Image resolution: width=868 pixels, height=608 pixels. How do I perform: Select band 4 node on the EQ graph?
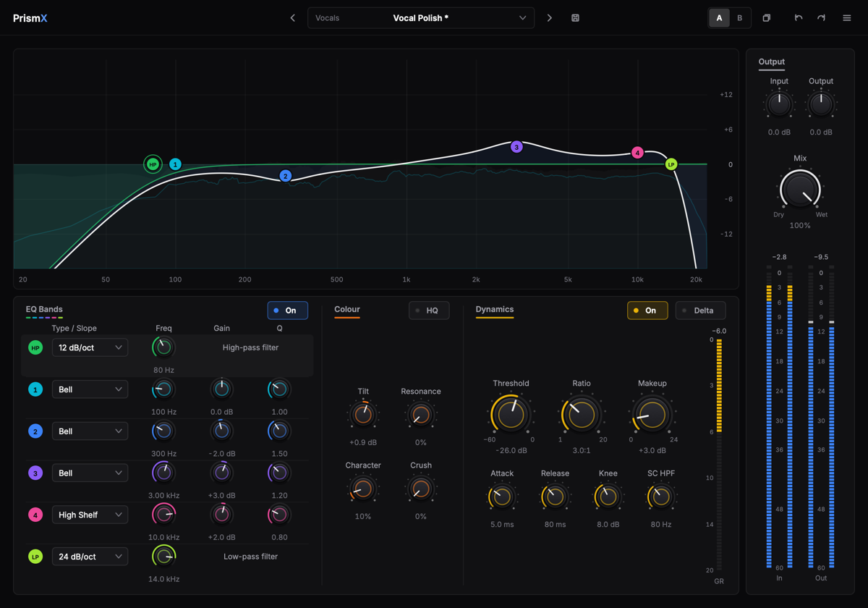(x=637, y=153)
